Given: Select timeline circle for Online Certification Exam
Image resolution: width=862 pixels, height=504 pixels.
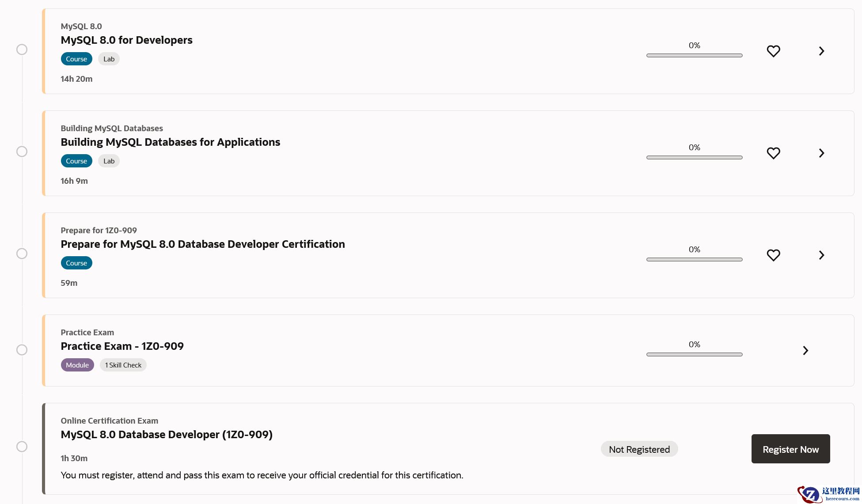Looking at the screenshot, I should pyautogui.click(x=22, y=447).
